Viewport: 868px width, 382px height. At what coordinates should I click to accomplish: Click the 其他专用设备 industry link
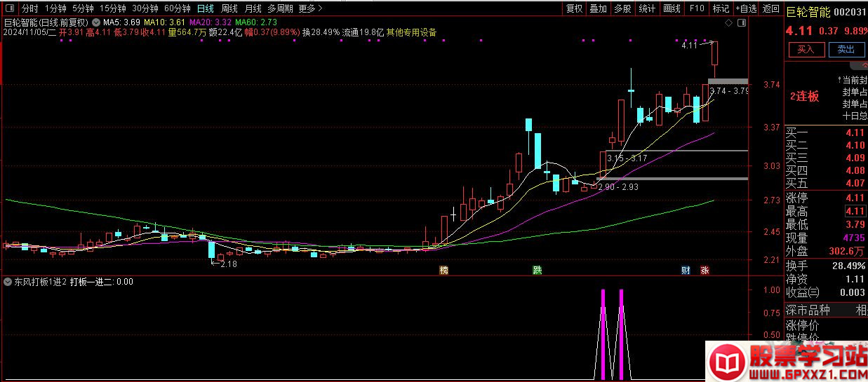411,32
